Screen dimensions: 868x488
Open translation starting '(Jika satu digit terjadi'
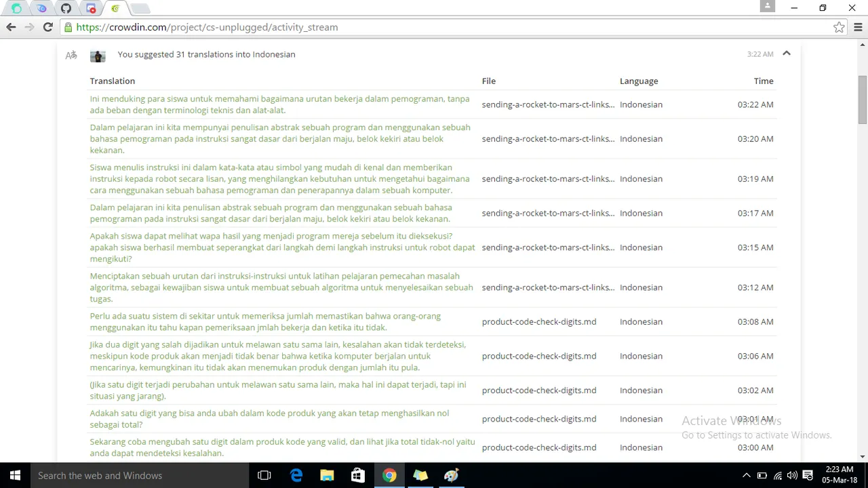(278, 390)
